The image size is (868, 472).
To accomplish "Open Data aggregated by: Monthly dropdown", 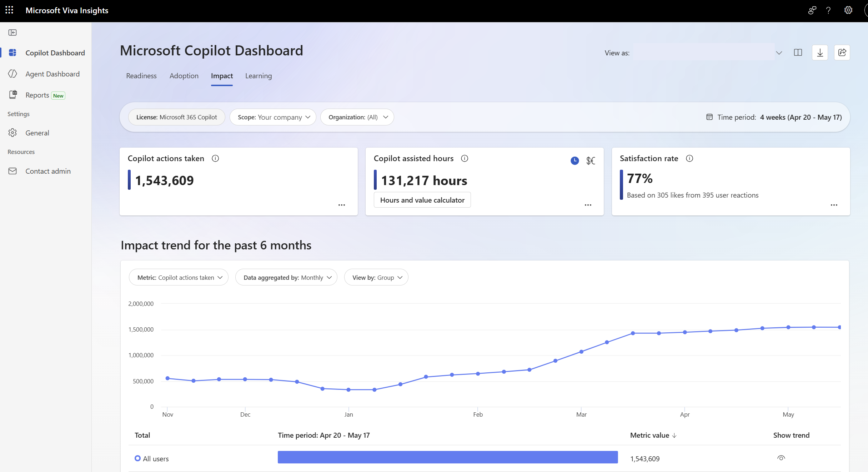I will click(286, 278).
